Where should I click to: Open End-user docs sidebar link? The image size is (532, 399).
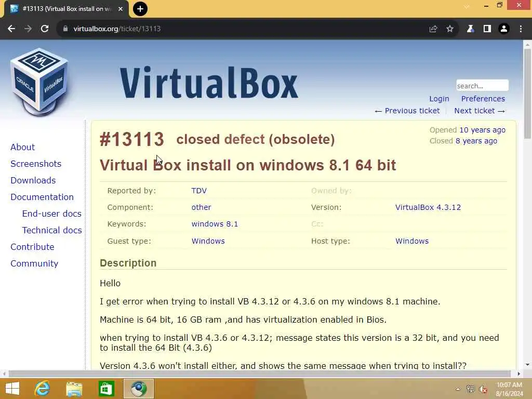(x=51, y=214)
